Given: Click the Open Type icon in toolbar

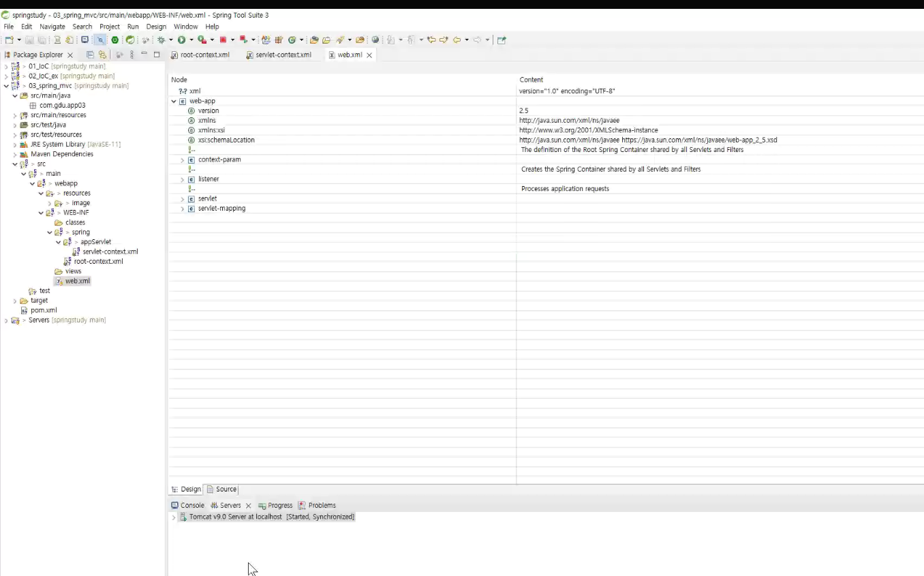Looking at the screenshot, I should point(314,40).
